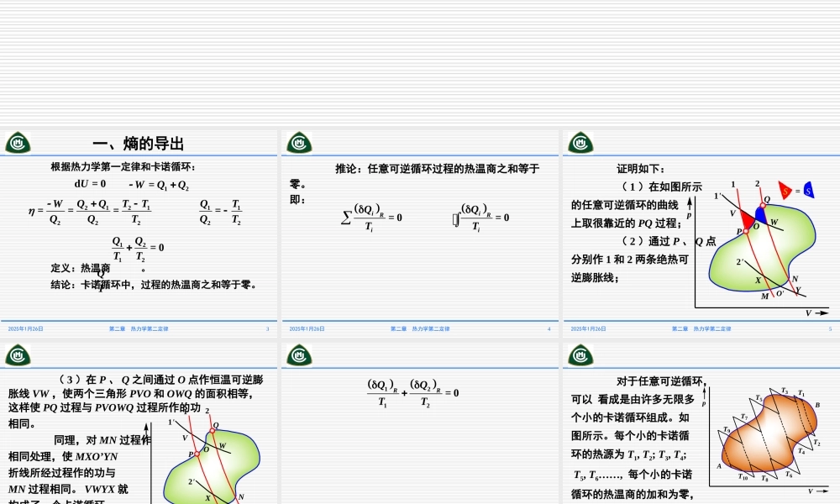The image size is (840, 504).
Task: Click the page number 3 on slide 3
Action: [269, 328]
